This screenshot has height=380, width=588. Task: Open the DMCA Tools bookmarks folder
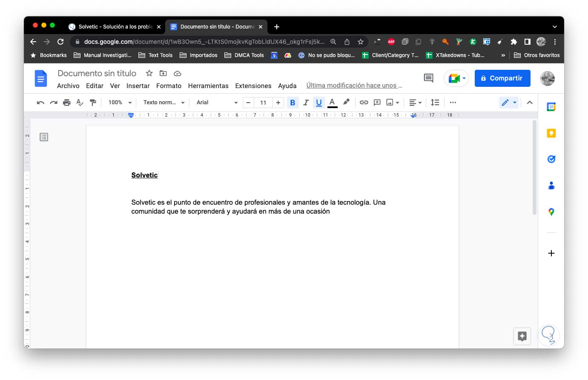point(244,55)
